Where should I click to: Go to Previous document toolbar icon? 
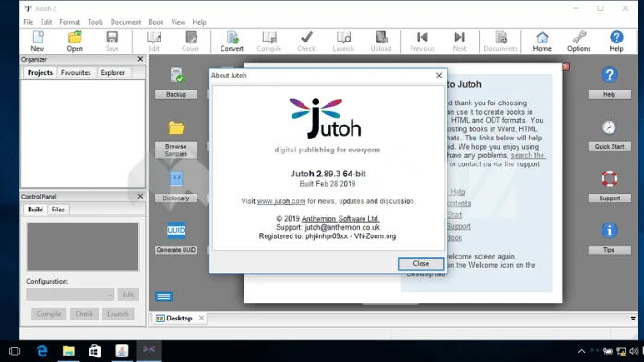point(422,41)
